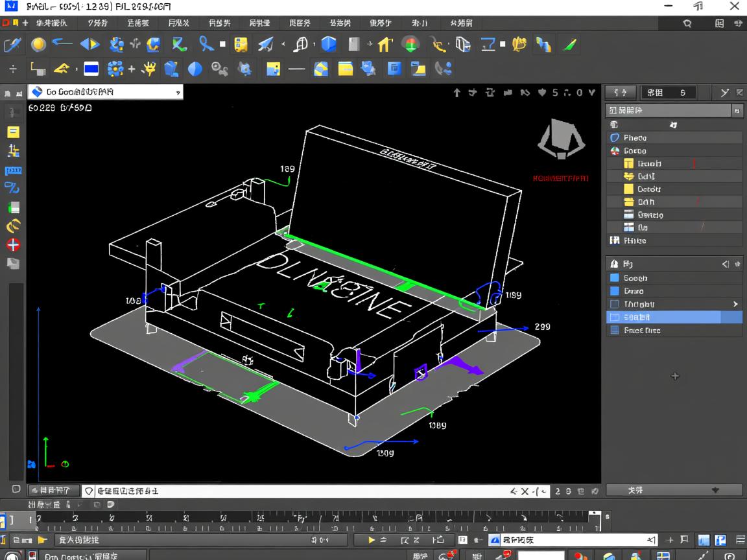The height and width of the screenshot is (560, 747).
Task: Select the red plus icon in left sidebar
Action: [13, 244]
